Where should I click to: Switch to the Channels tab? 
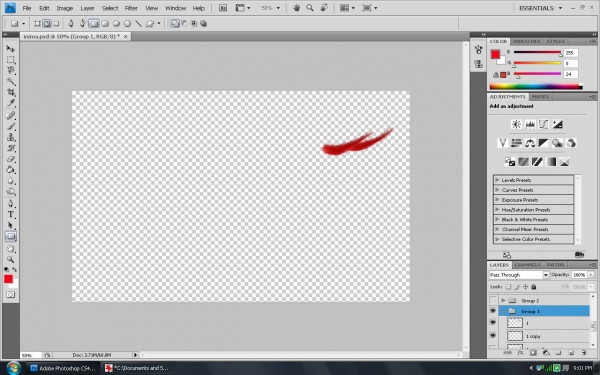tap(527, 265)
